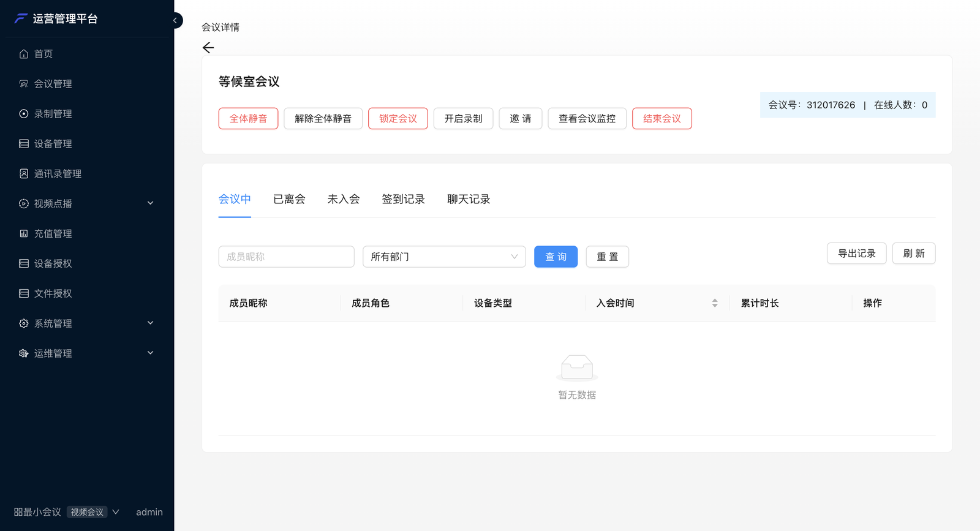Click the 运维管理 gear icon

click(x=24, y=353)
